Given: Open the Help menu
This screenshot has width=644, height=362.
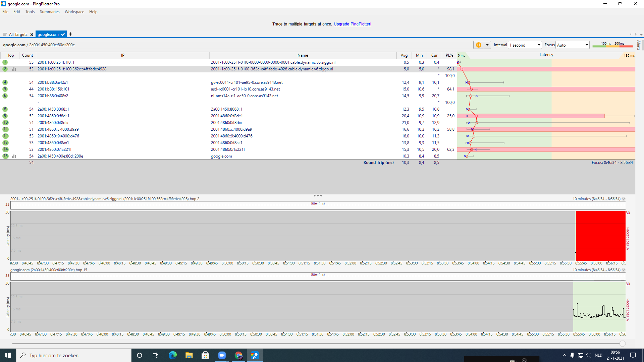Looking at the screenshot, I should tap(93, 12).
